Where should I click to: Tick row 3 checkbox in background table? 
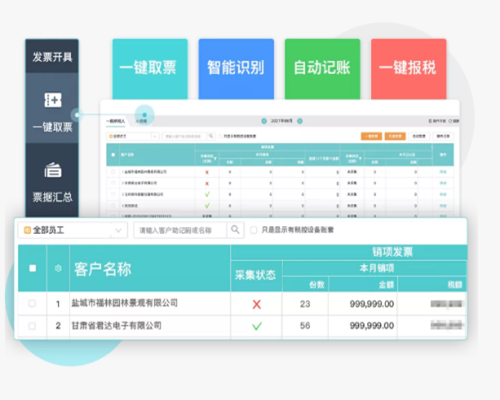(113, 194)
